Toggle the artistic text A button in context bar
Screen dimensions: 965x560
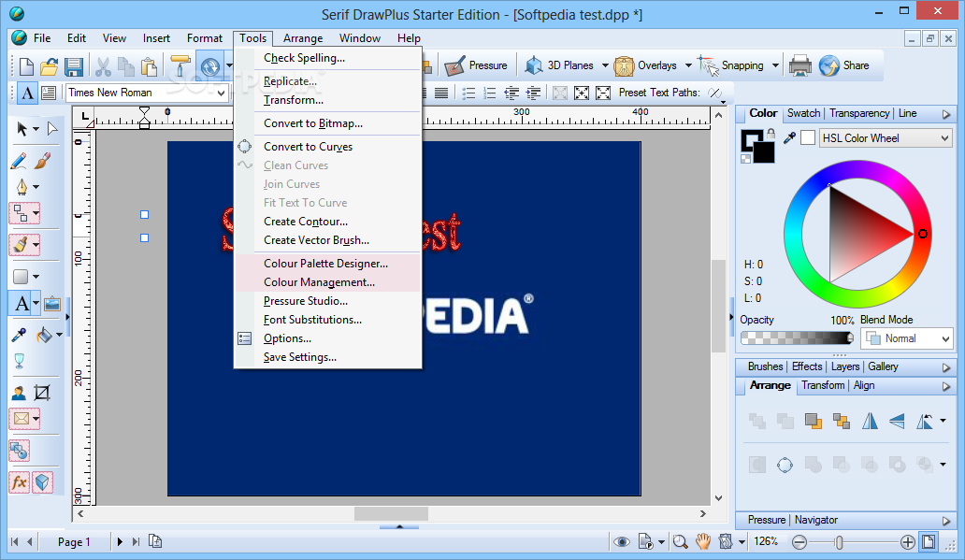[x=28, y=93]
